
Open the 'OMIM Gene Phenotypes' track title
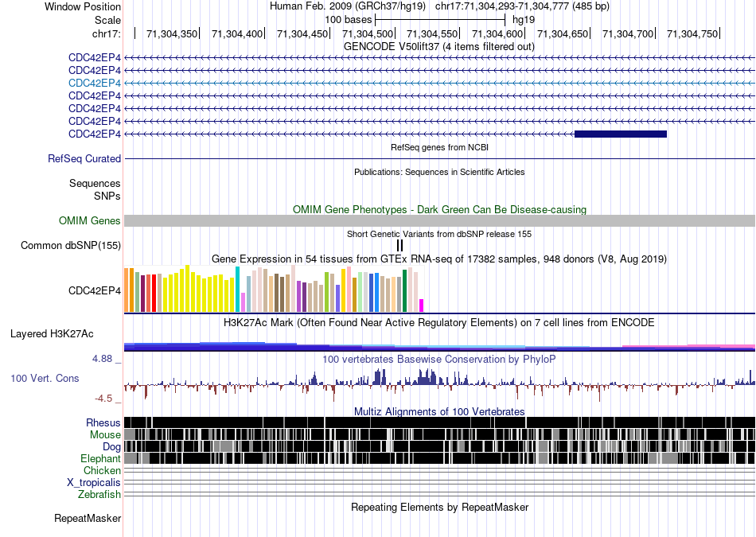tap(439, 210)
